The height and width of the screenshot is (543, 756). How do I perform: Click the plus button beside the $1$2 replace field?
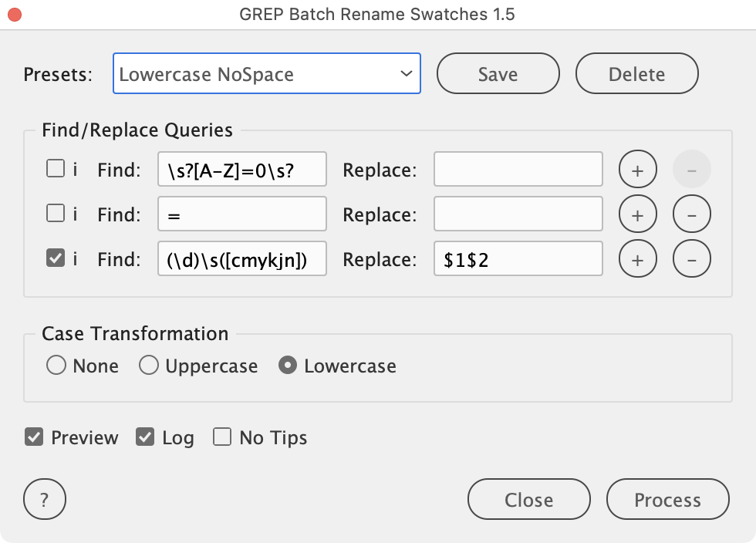point(637,259)
